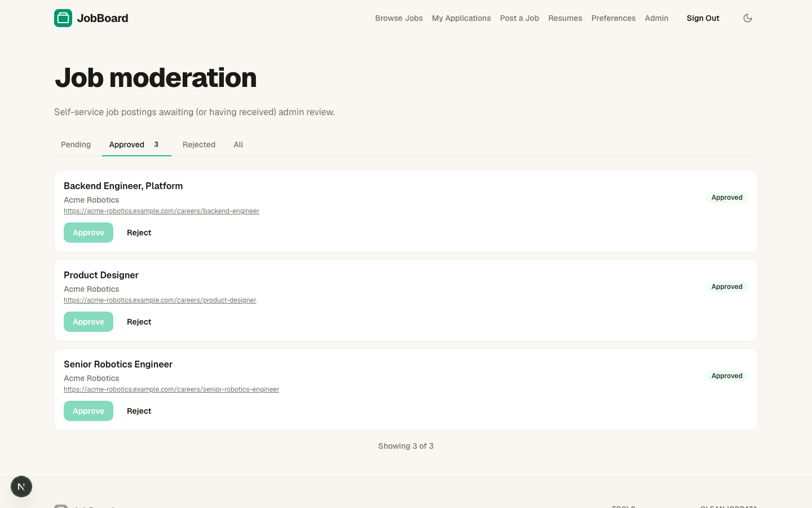Reject the Backend Engineer, Platform posting
This screenshot has width=812, height=508.
click(139, 233)
